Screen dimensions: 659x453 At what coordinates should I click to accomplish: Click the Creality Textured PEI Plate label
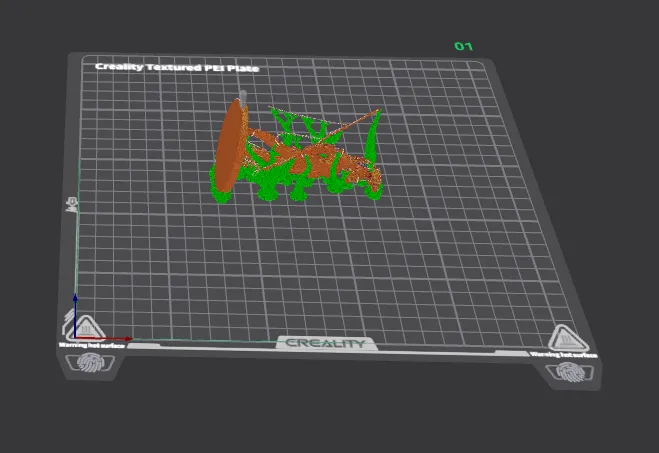177,67
